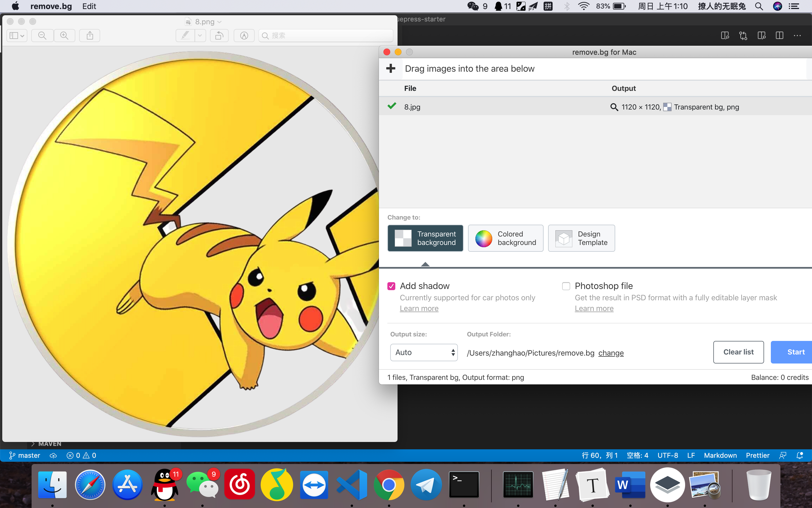Switch to Visual Studio Code in Dock

[x=352, y=485]
